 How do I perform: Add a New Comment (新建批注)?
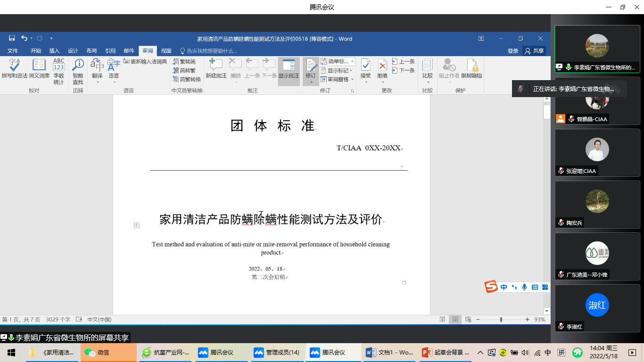pyautogui.click(x=216, y=69)
